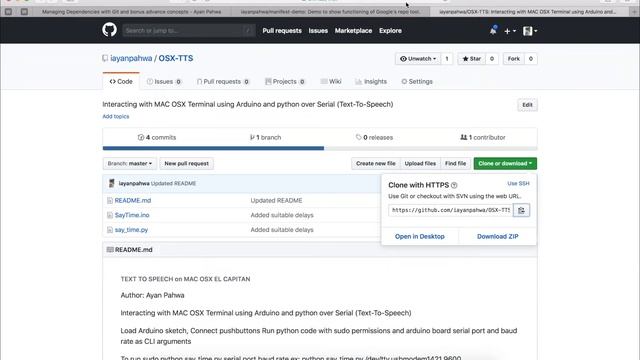View 0 releases

[374, 138]
